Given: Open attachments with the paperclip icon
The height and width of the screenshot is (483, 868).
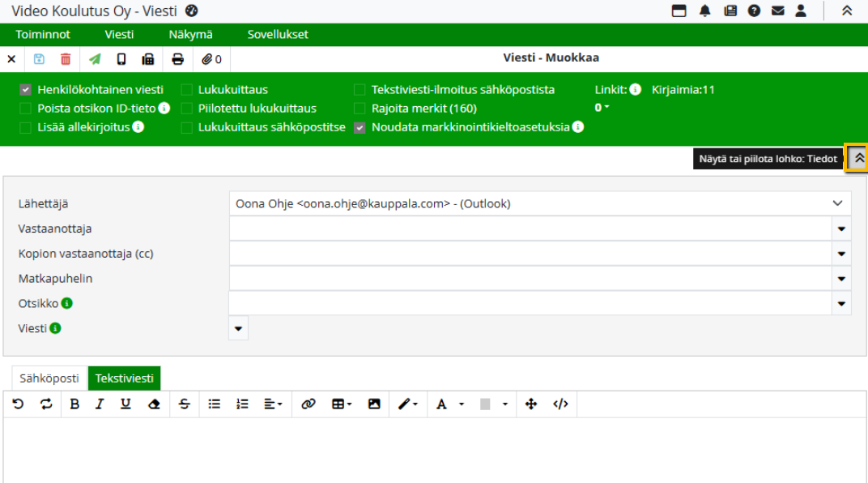Looking at the screenshot, I should pos(211,59).
